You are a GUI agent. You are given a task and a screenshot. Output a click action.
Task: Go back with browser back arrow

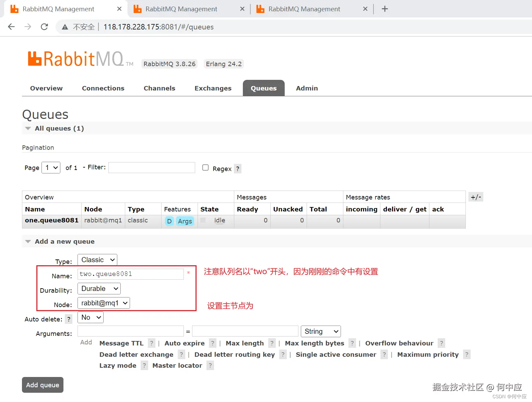[11, 27]
